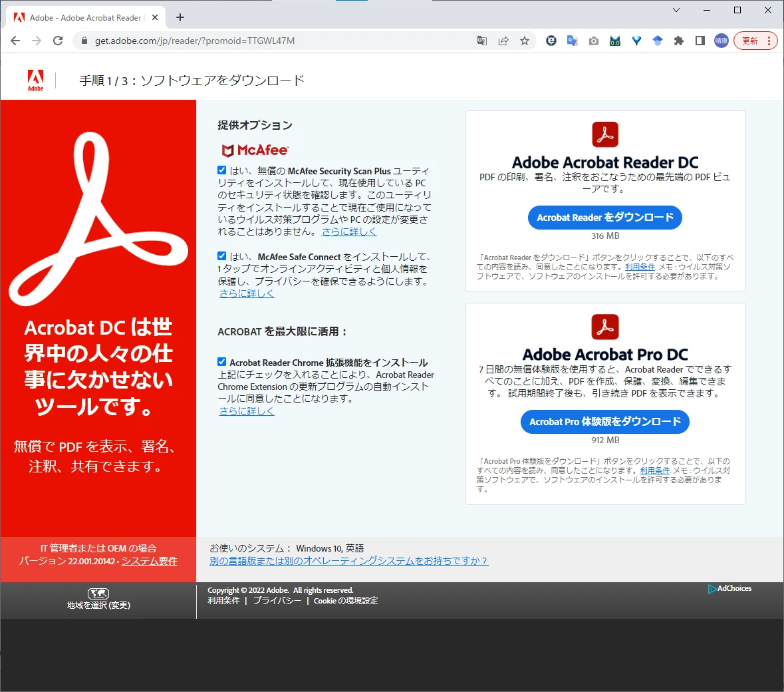The width and height of the screenshot is (784, 692).
Task: Click the ACROBAT を最大限に活用 heading
Action: [x=283, y=331]
